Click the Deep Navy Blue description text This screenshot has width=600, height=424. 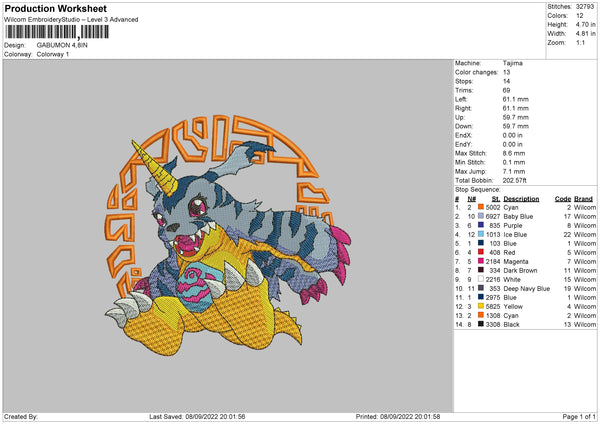coord(527,288)
